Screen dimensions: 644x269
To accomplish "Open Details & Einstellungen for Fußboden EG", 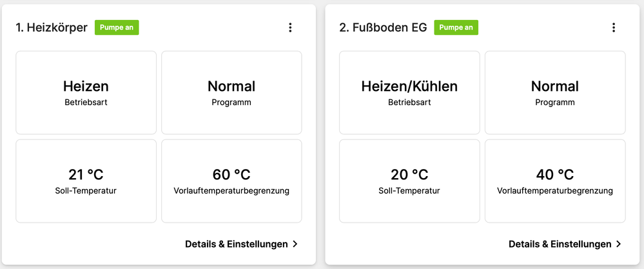I will pyautogui.click(x=560, y=244).
